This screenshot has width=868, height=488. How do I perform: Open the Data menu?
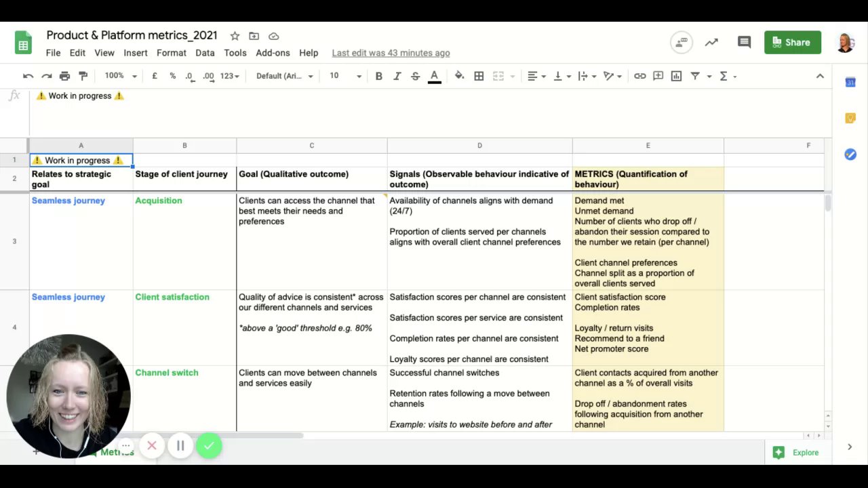point(205,53)
